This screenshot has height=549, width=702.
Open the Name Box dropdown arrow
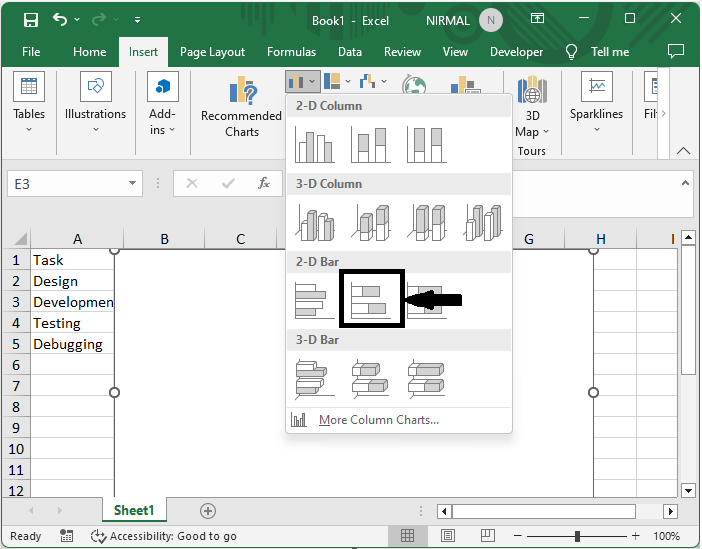134,184
